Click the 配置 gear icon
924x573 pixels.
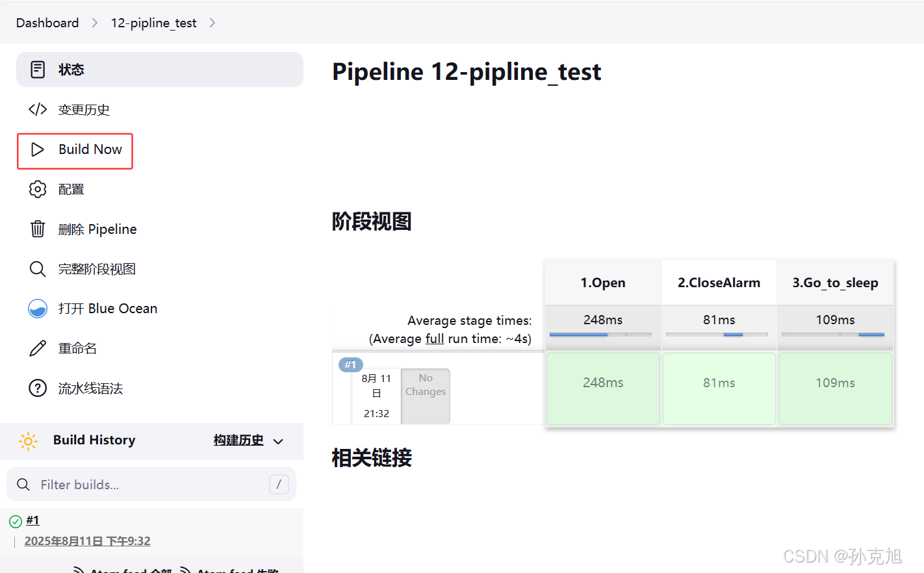pyautogui.click(x=38, y=189)
